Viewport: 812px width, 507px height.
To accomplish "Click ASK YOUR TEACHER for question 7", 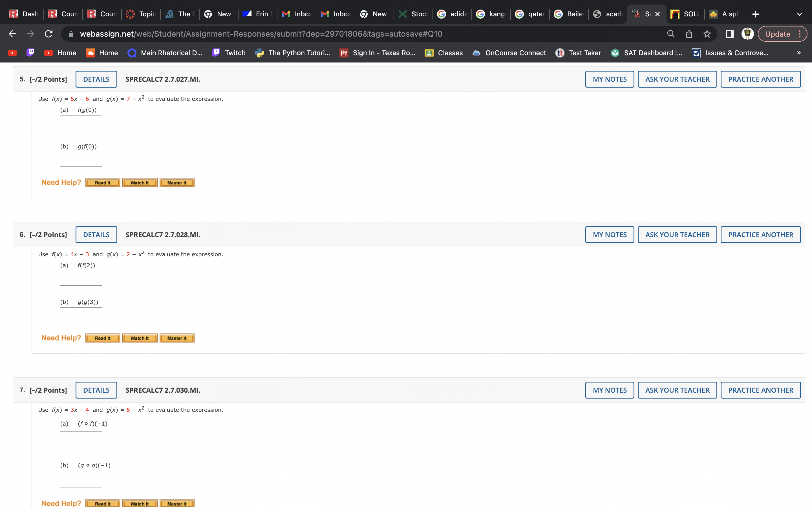I will (x=677, y=390).
